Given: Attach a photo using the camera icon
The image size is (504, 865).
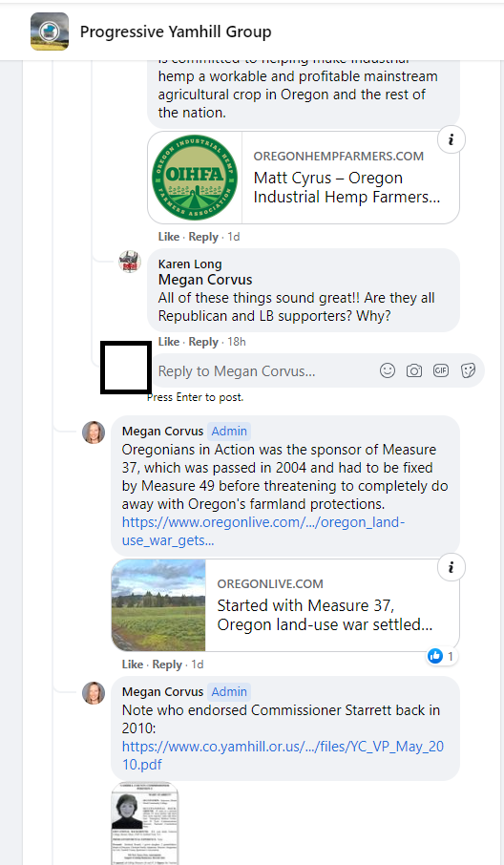Looking at the screenshot, I should pyautogui.click(x=414, y=370).
